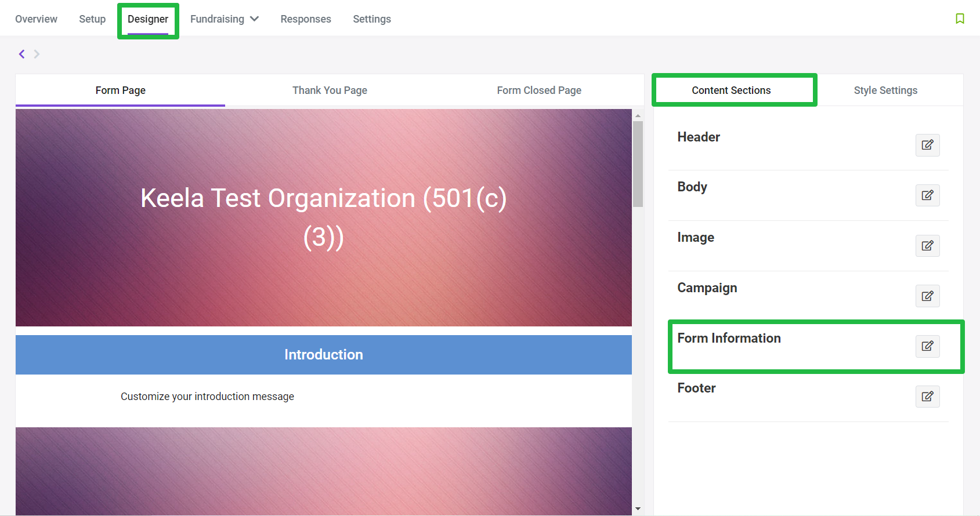Click the preview scrollbar down arrow

tap(638, 509)
